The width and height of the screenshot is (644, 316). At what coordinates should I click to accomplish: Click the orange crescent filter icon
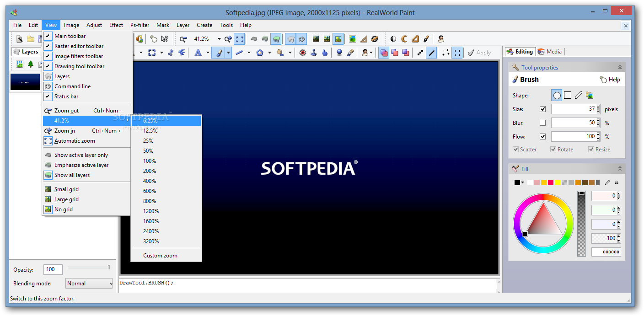pos(404,39)
